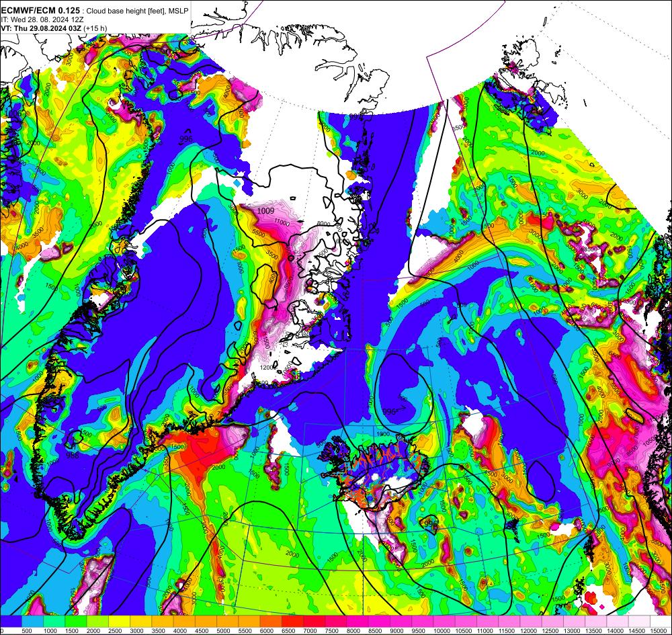Click the initial time "IT: Wed 28. 08. 2024 12Z"
The width and height of the screenshot is (672, 635).
(42, 19)
